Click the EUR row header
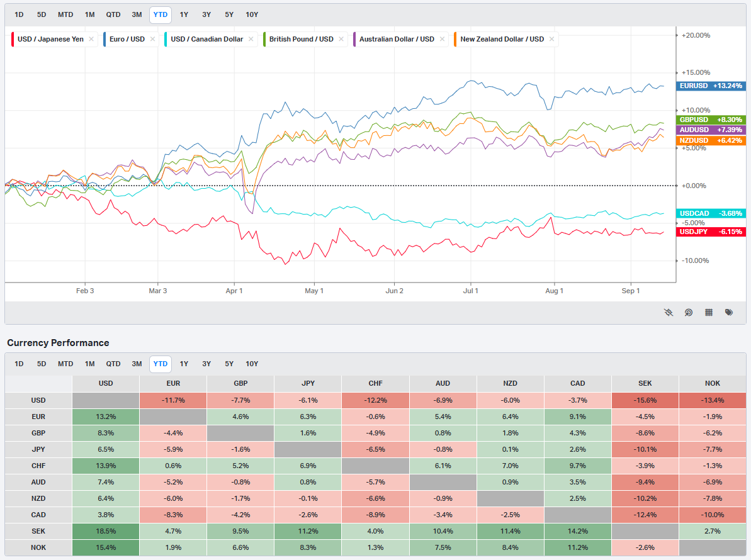 38,417
